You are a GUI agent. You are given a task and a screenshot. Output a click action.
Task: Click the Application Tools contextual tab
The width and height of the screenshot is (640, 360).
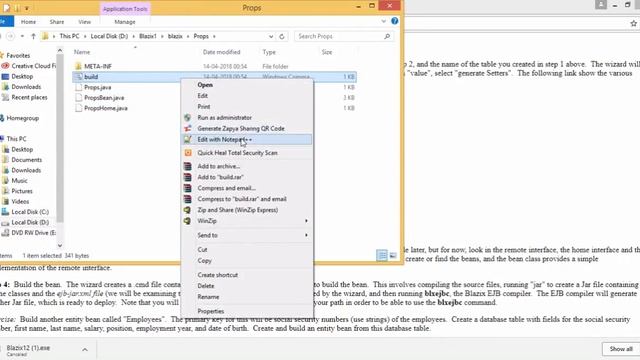tap(125, 9)
